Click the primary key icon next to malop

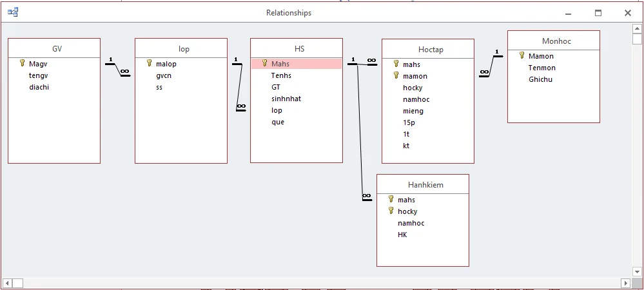tap(149, 64)
